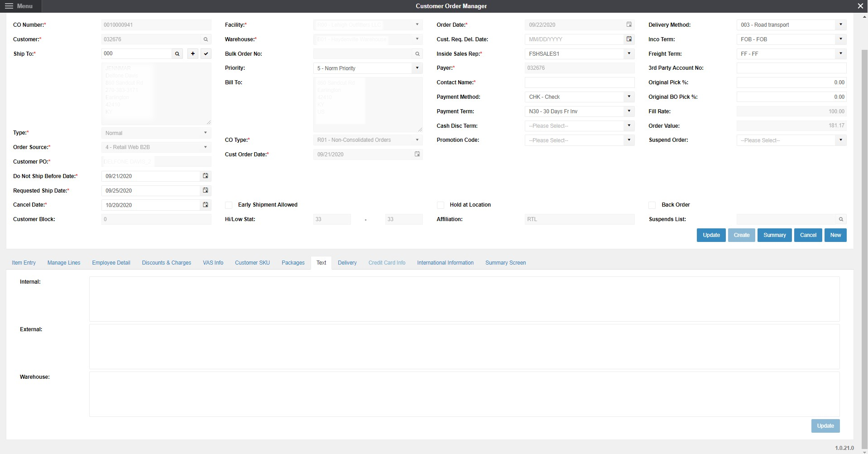This screenshot has width=868, height=454.
Task: Open the hamburger Menu
Action: tap(9, 6)
